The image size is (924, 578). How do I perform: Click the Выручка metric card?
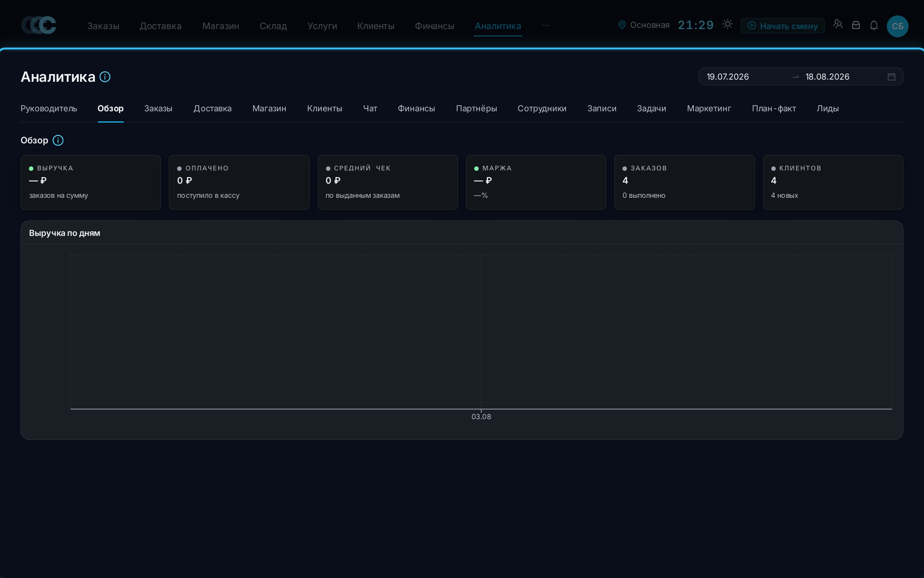click(91, 182)
